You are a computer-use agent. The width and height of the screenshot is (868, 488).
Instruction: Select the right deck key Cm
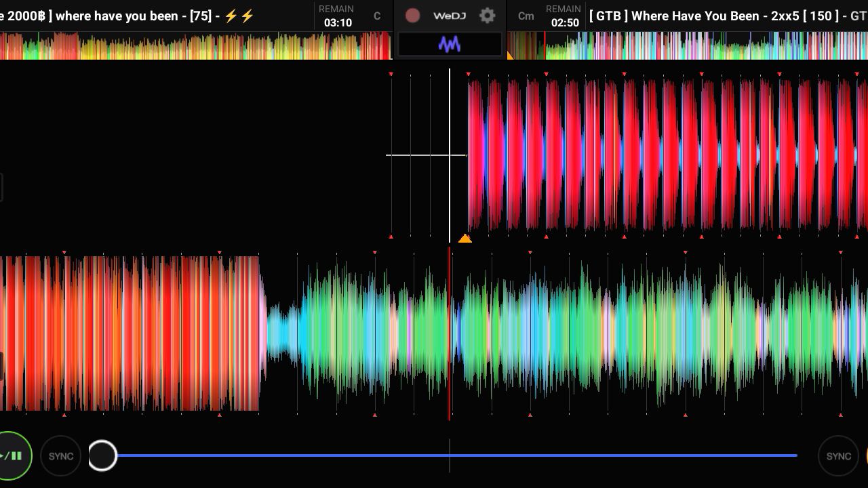526,16
